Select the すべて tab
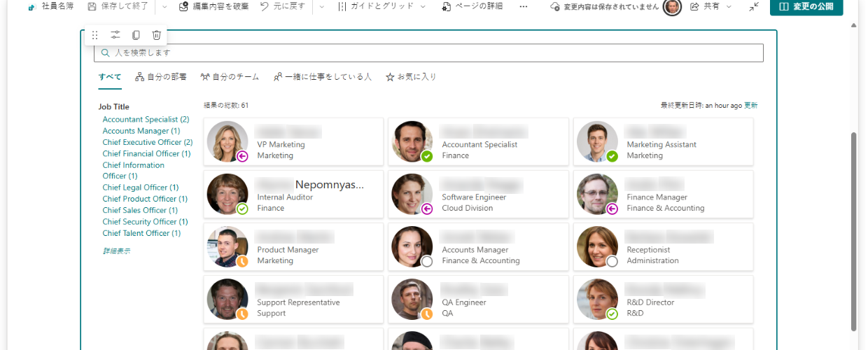This screenshot has width=868, height=350. tap(110, 77)
